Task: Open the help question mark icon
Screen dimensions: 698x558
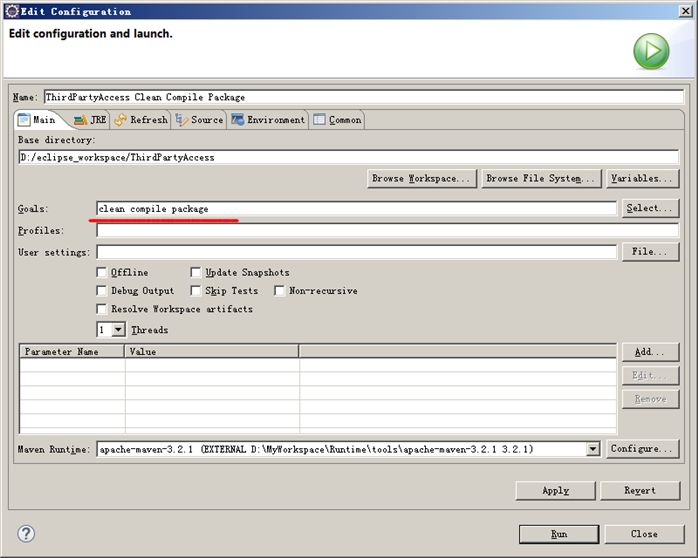Action: [x=26, y=534]
